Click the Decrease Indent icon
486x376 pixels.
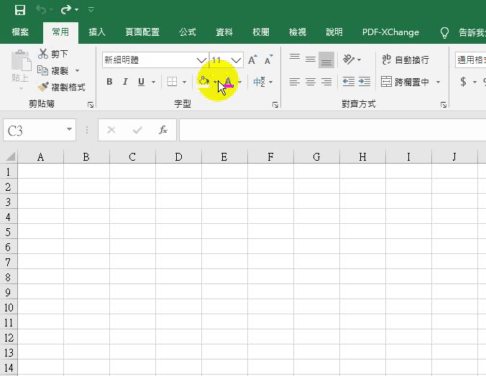pos(349,82)
